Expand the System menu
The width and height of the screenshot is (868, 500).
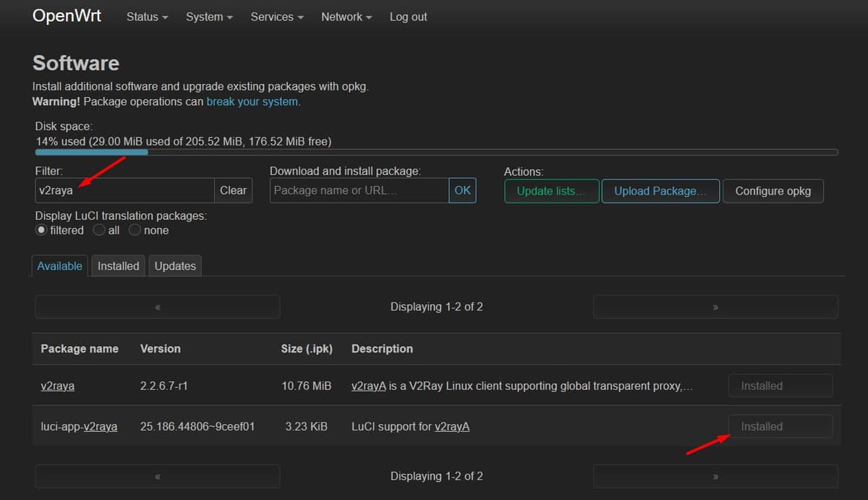[x=208, y=17]
